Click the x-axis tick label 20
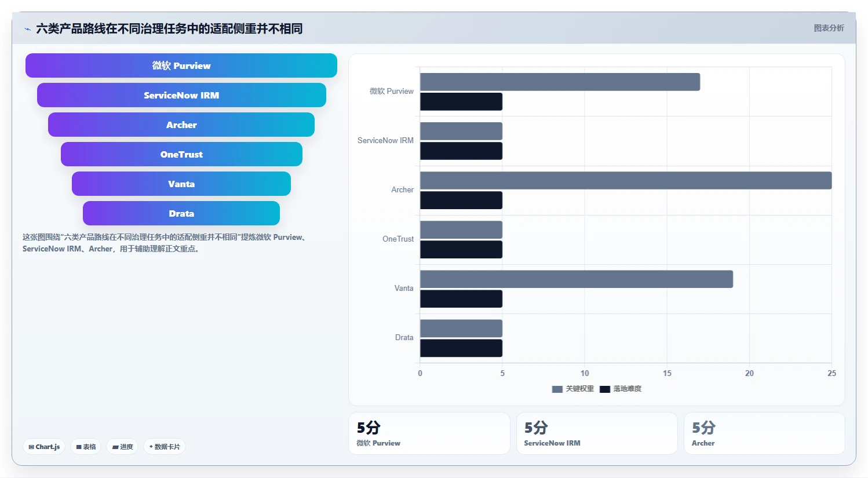Screen dimensions: 868x478 749,373
